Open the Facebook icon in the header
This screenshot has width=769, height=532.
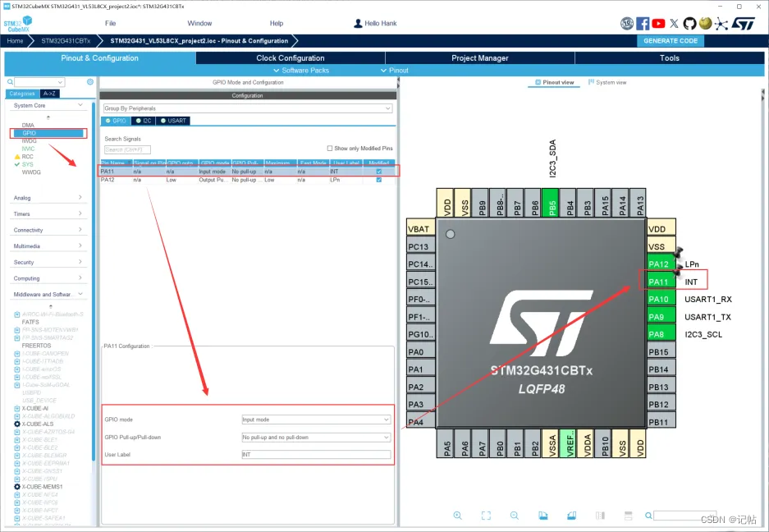(x=643, y=24)
